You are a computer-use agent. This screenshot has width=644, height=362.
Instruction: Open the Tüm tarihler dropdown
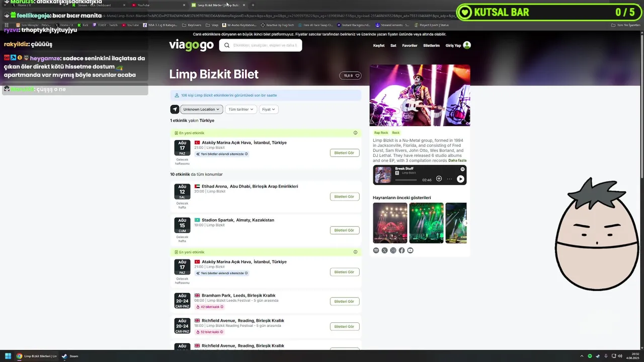(x=241, y=109)
